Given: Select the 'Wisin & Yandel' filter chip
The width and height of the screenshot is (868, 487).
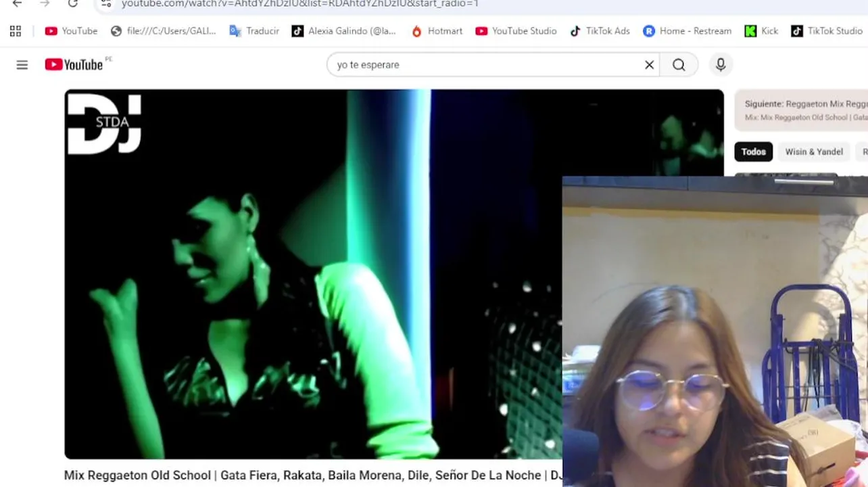Looking at the screenshot, I should 814,152.
